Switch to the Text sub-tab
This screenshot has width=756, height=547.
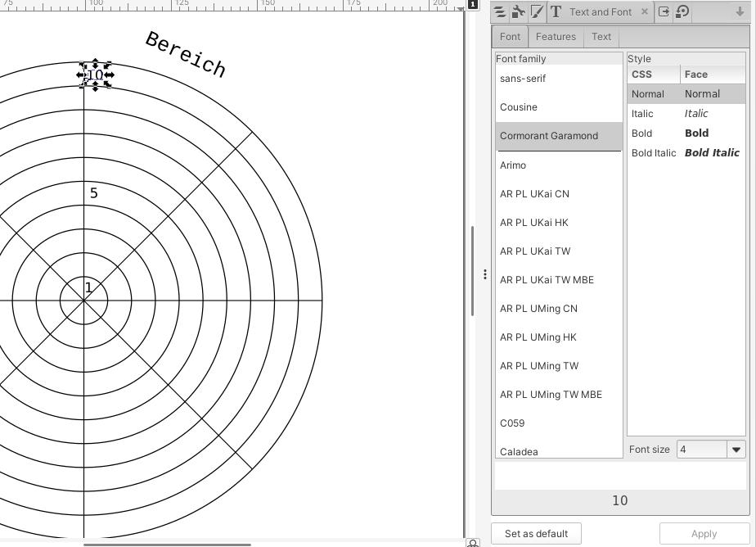[x=601, y=37]
